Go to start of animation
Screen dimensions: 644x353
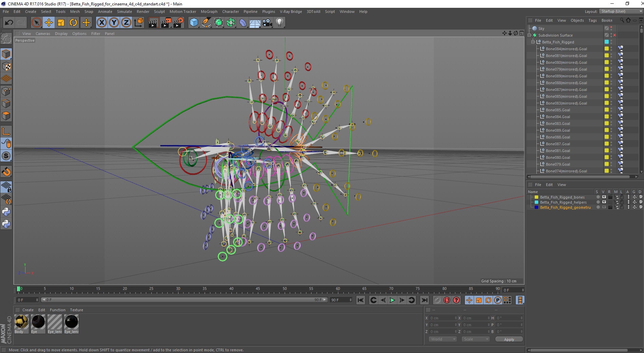click(361, 300)
